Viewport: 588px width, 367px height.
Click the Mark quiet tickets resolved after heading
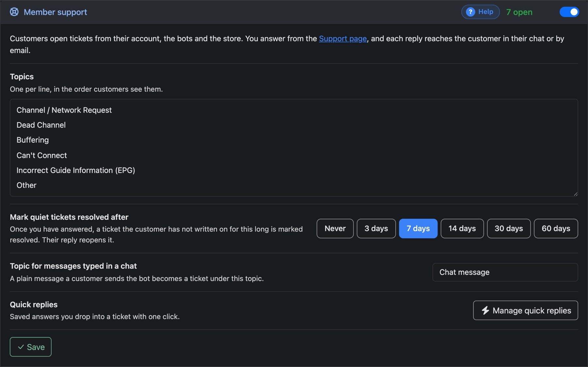pyautogui.click(x=69, y=217)
